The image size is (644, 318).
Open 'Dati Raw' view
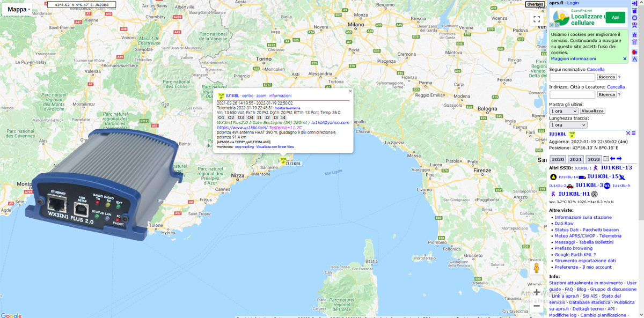point(564,224)
